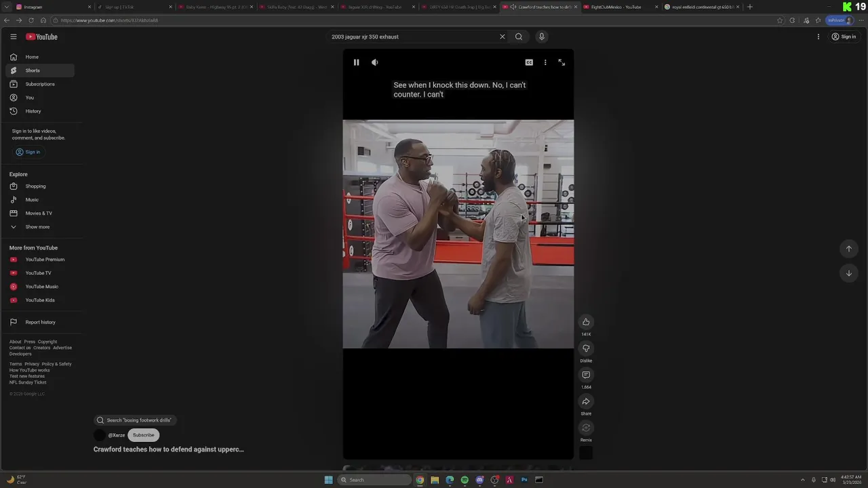868x488 pixels.
Task: Open YouTube Premium
Action: (x=39, y=260)
